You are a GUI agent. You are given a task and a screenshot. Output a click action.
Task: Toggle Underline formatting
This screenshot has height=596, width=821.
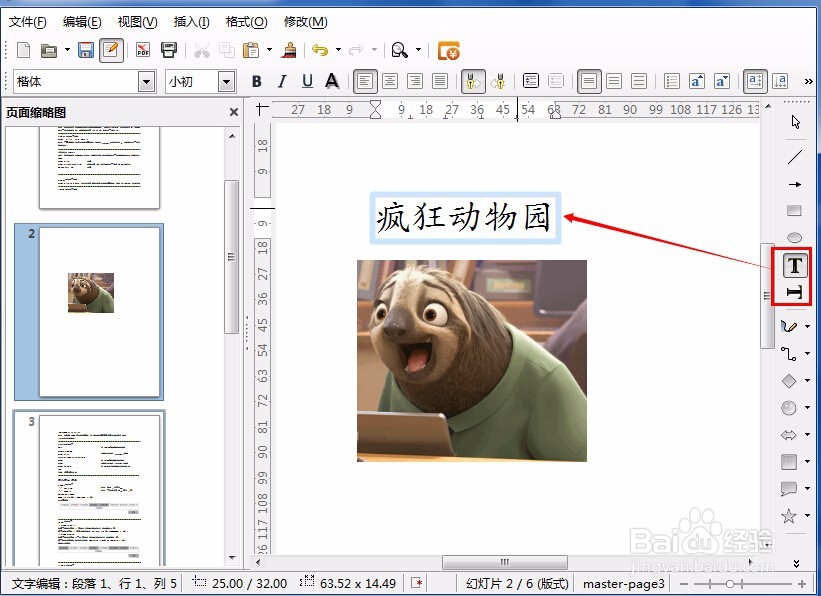coord(307,81)
